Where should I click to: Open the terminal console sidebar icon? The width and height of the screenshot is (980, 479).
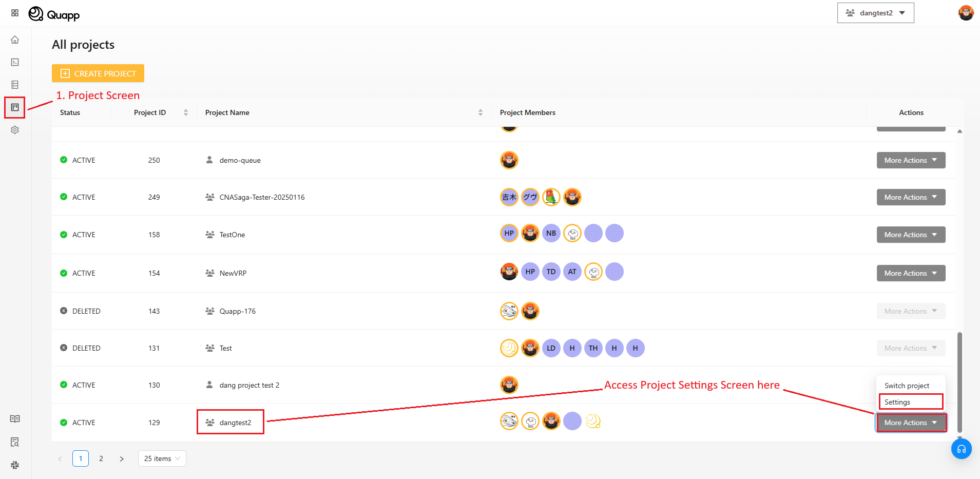point(15,62)
